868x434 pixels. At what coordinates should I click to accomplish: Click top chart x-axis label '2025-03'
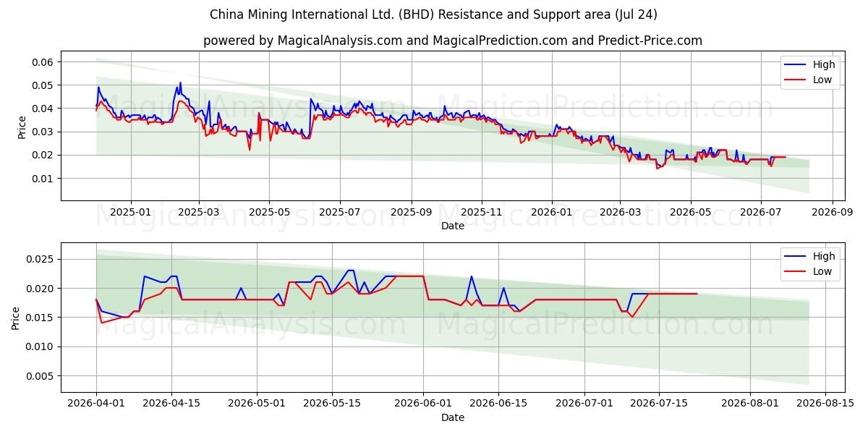click(199, 213)
